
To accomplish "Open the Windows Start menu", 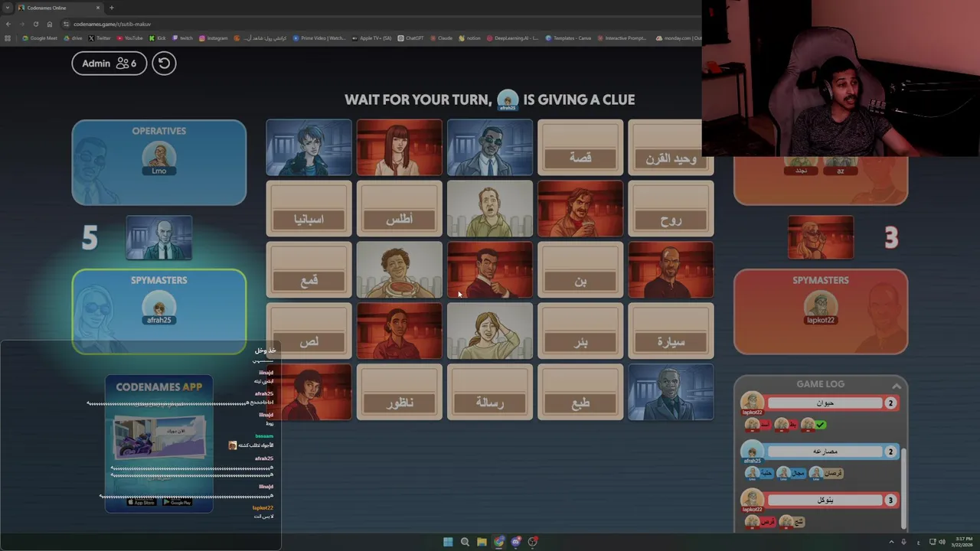I will [x=448, y=542].
